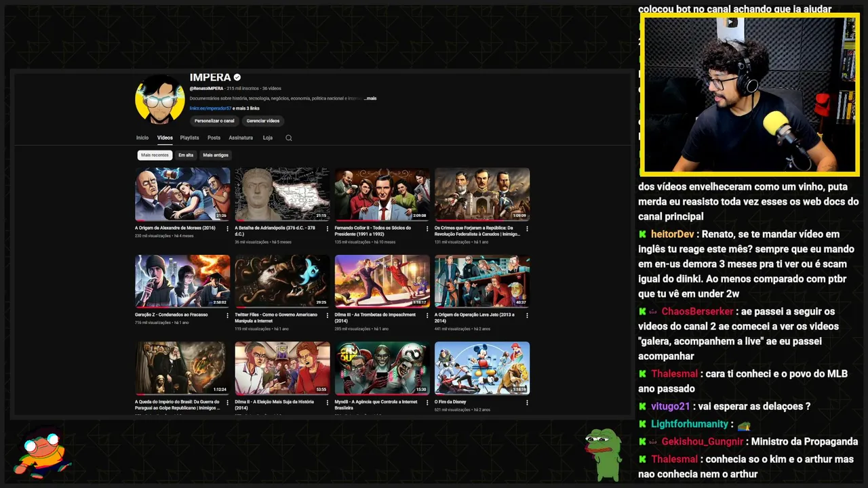Screen dimensions: 868x488
Task: Click the Twitter Files video title
Action: tap(276, 317)
